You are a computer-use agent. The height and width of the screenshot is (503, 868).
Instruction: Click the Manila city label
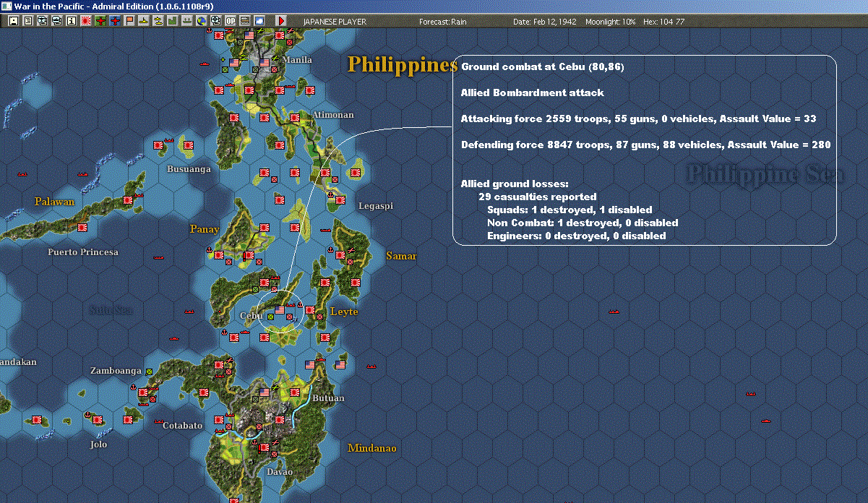[297, 59]
